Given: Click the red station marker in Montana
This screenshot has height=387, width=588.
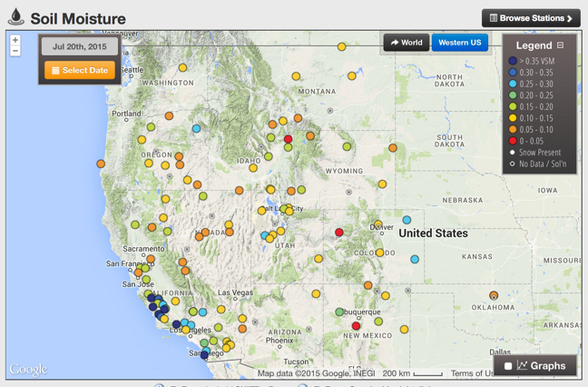Looking at the screenshot, I should (x=289, y=139).
